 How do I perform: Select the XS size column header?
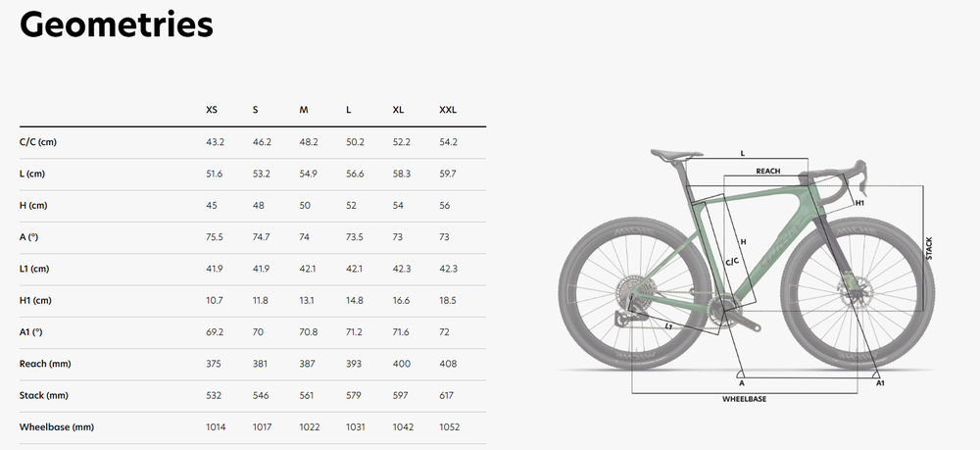(212, 110)
